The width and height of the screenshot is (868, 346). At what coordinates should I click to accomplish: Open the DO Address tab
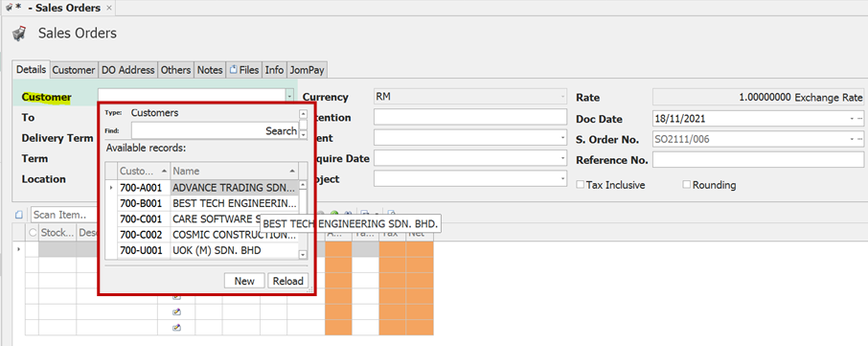[x=127, y=70]
